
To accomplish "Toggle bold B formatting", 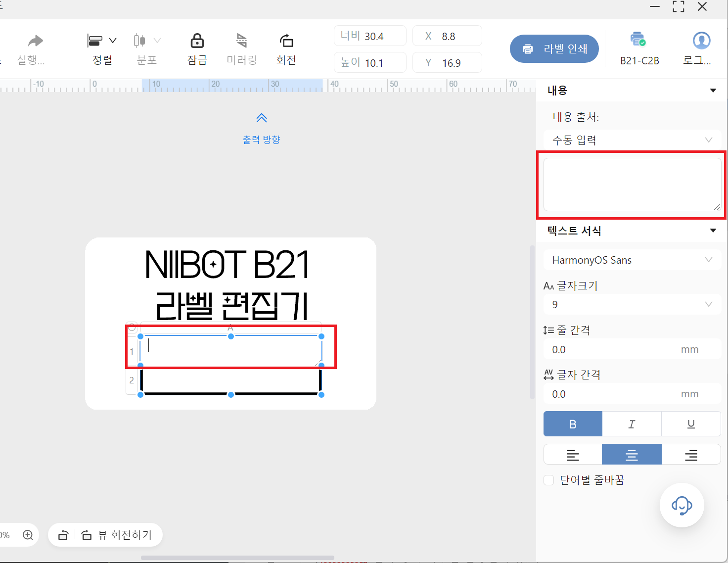I will (x=573, y=424).
